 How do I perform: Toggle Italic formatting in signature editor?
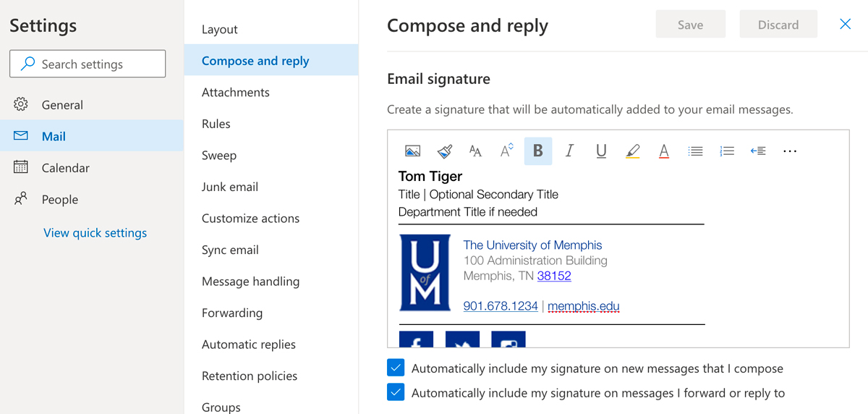point(569,151)
